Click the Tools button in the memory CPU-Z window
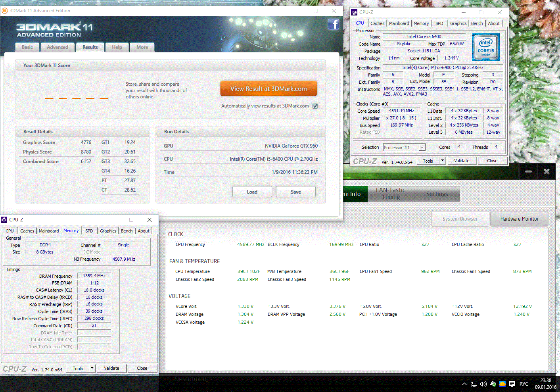560x392 pixels. pyautogui.click(x=78, y=368)
